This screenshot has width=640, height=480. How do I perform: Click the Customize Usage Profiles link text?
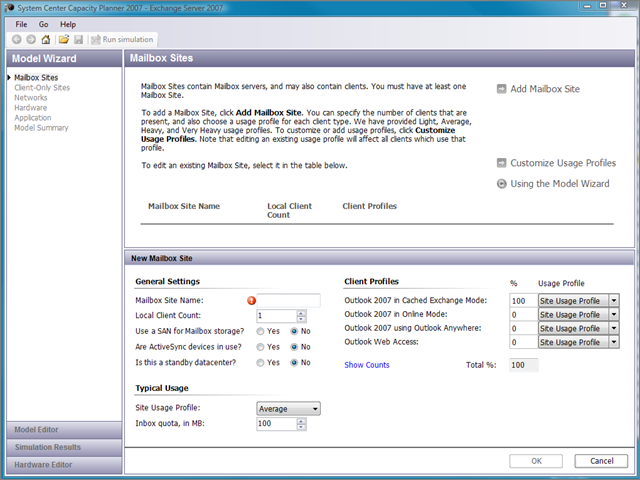point(563,163)
